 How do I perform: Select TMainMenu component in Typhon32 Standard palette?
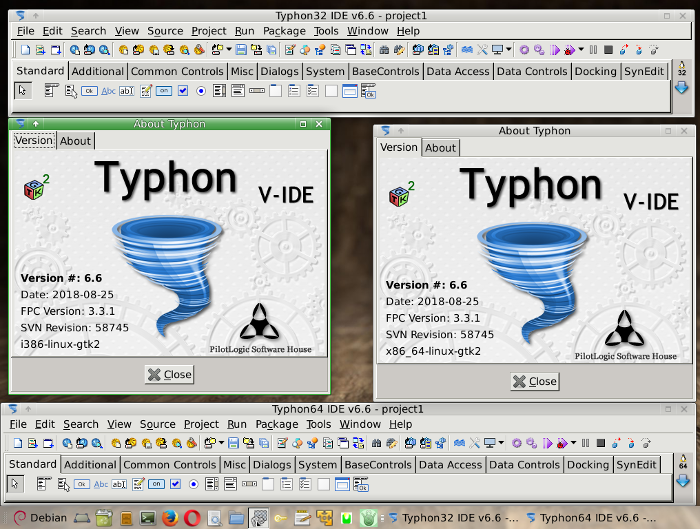point(51,91)
